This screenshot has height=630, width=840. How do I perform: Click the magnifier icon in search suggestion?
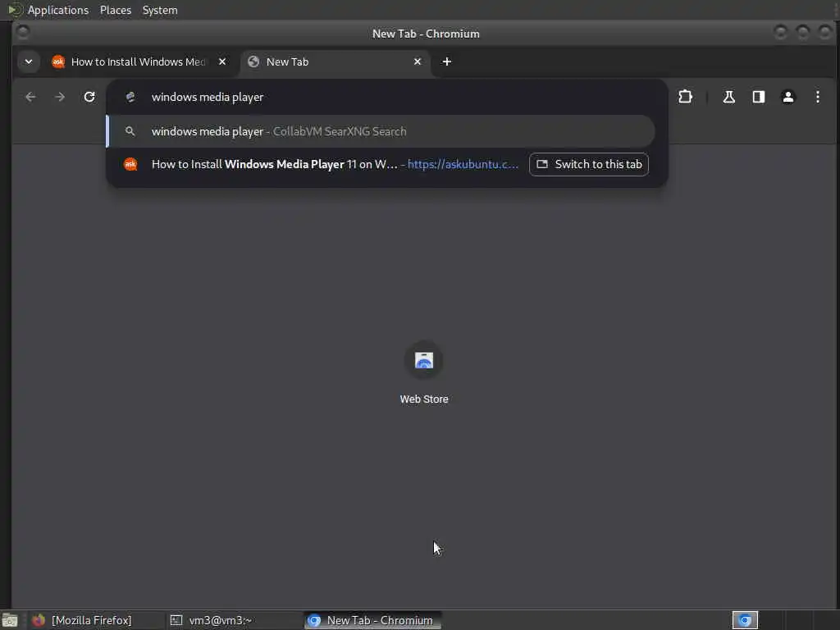click(130, 131)
